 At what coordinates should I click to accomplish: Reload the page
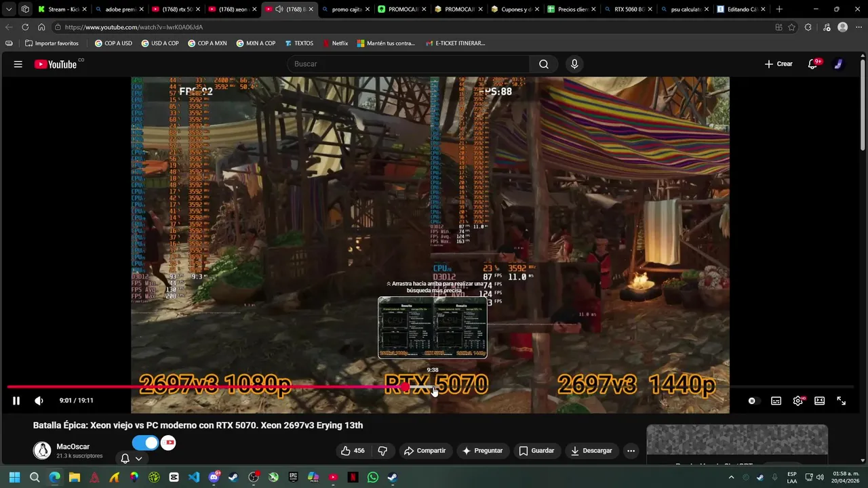[x=25, y=27]
